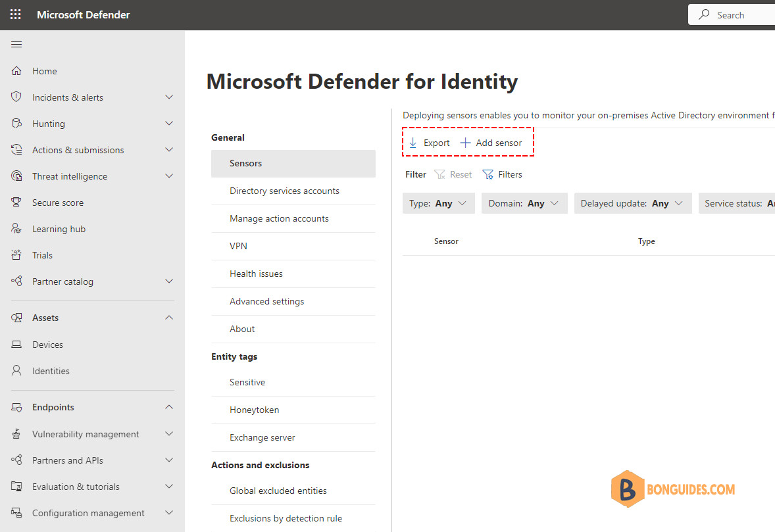Click the Actions & submissions icon
Viewport: 775px width, 532px height.
16,150
